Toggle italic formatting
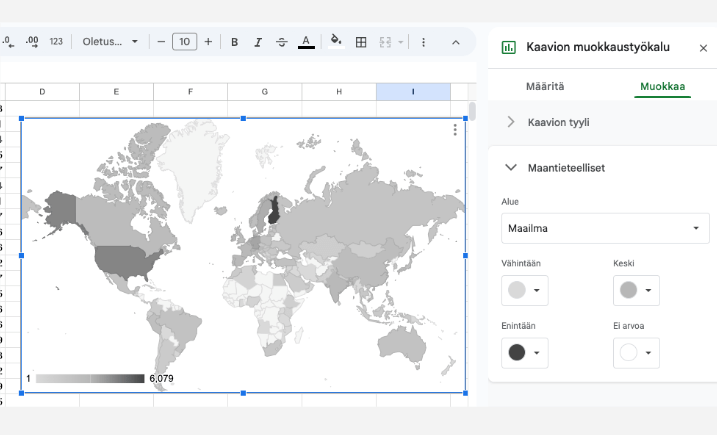 pyautogui.click(x=258, y=42)
